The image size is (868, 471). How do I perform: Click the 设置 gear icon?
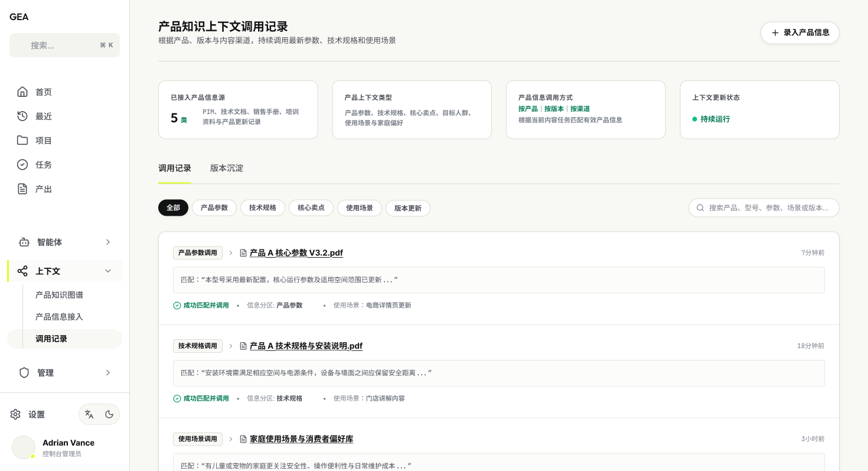point(15,414)
